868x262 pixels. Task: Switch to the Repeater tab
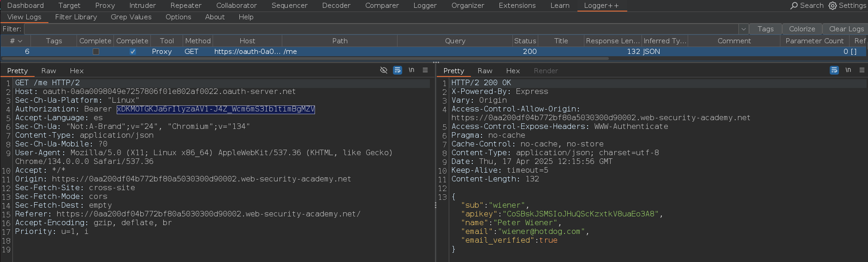(x=186, y=6)
